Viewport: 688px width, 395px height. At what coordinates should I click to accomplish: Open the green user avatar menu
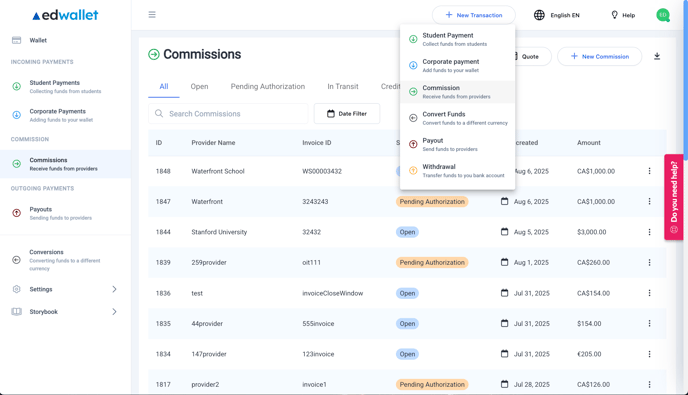(x=663, y=15)
